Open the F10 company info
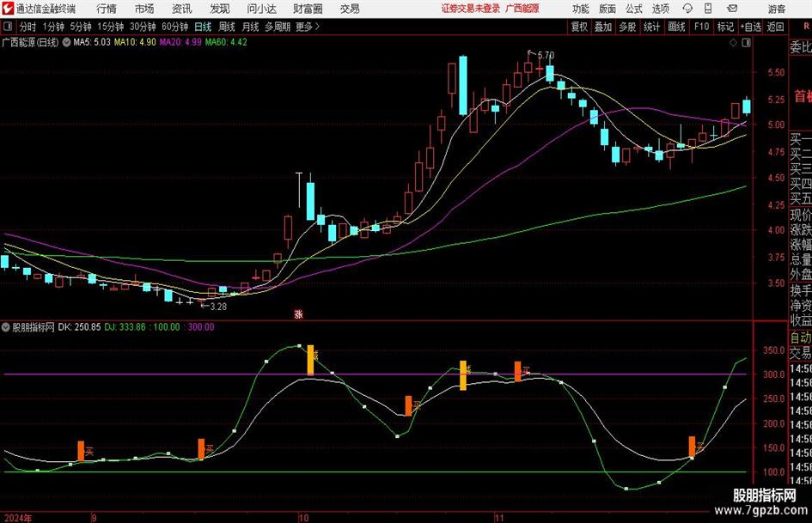This screenshot has width=812, height=523. pos(701,27)
